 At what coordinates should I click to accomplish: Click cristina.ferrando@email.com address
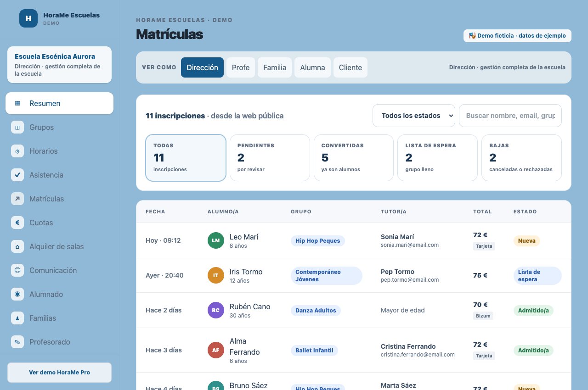pyautogui.click(x=418, y=355)
